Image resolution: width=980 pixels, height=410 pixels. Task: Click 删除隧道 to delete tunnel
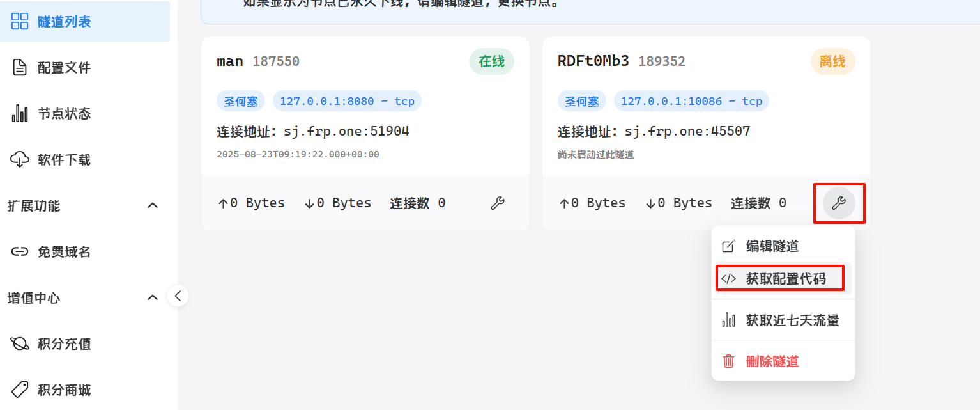point(772,361)
